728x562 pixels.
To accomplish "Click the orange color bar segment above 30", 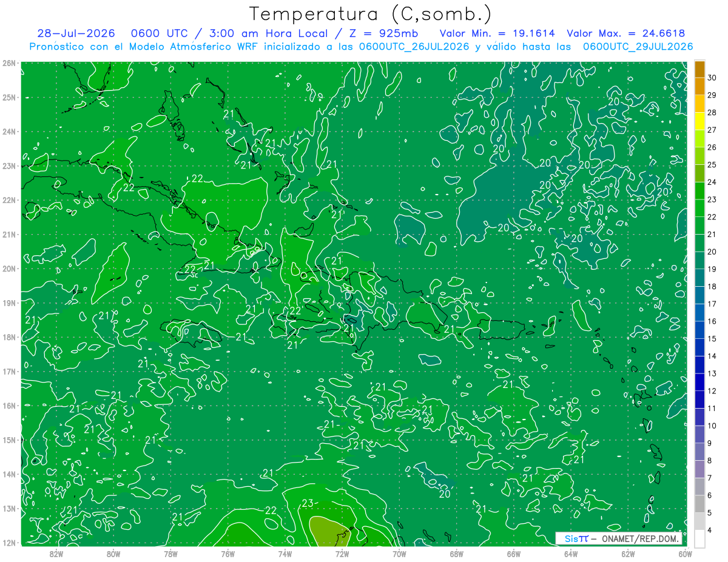I will point(699,69).
